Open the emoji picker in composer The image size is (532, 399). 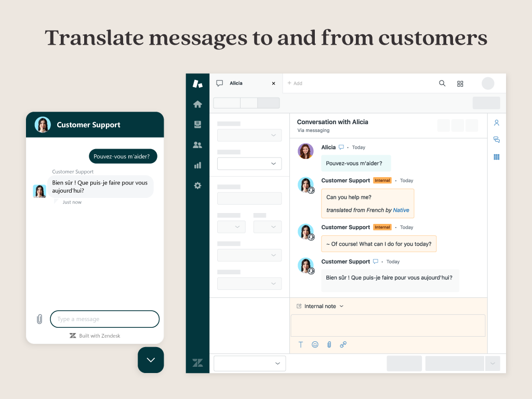315,344
